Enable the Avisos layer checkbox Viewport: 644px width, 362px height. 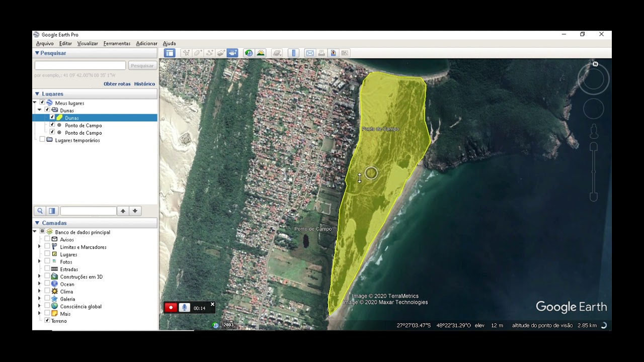(47, 239)
